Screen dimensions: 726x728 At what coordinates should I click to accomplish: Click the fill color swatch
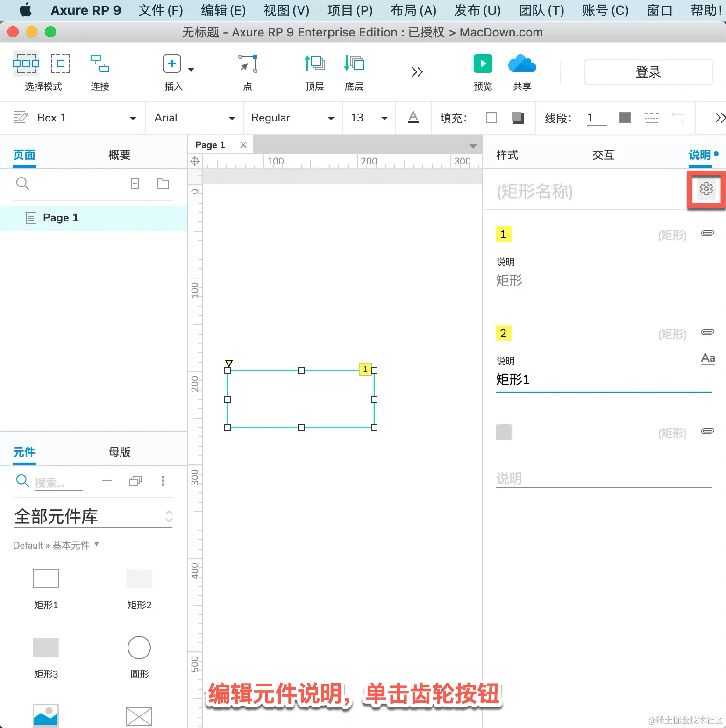(491, 118)
